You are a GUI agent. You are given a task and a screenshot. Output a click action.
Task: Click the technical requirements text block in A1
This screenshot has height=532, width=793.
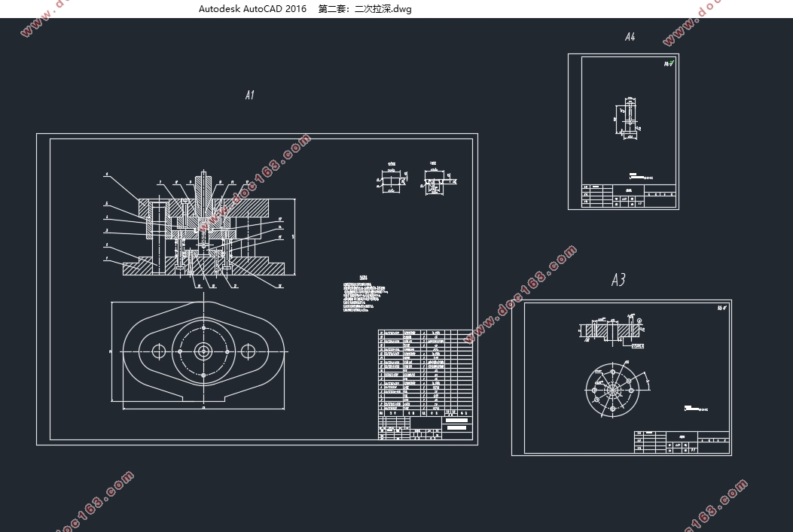click(365, 294)
